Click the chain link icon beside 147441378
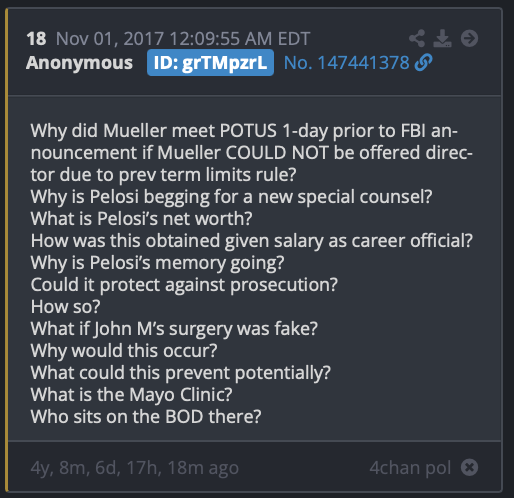 [423, 62]
